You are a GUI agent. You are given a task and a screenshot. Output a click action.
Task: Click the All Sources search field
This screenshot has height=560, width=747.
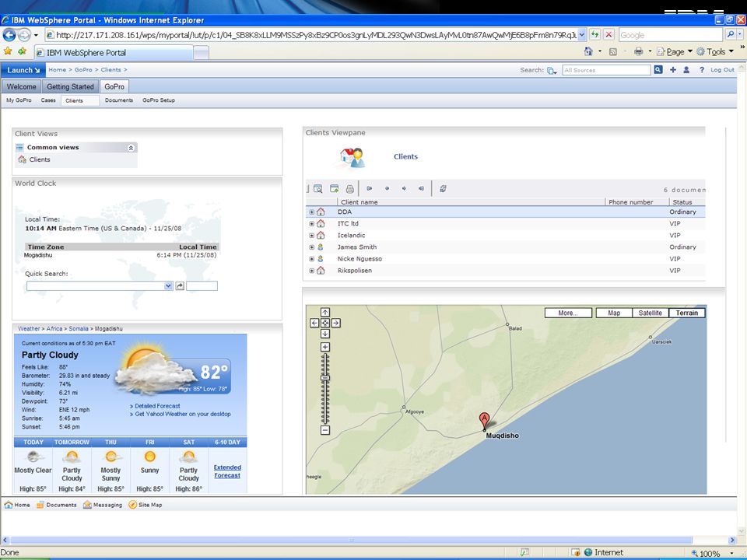(606, 70)
